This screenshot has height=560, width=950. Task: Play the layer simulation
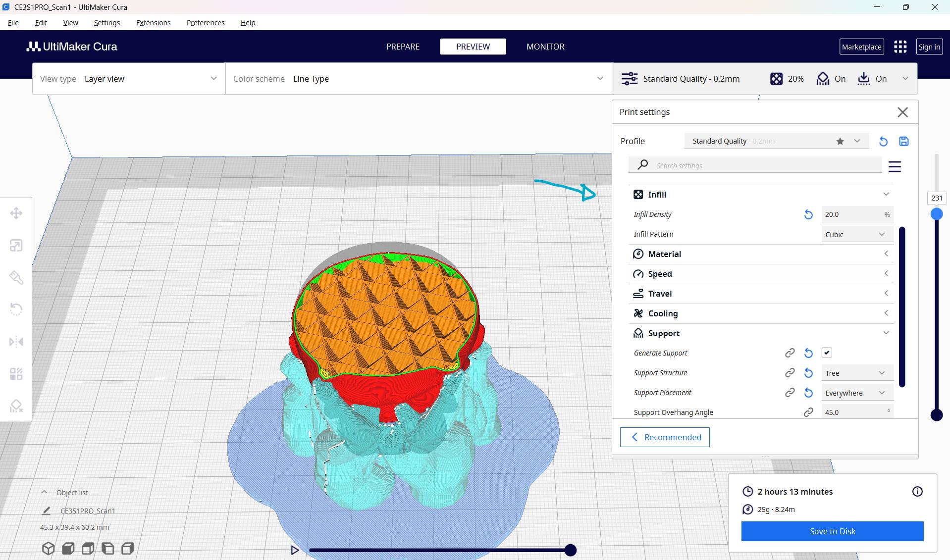coord(295,550)
